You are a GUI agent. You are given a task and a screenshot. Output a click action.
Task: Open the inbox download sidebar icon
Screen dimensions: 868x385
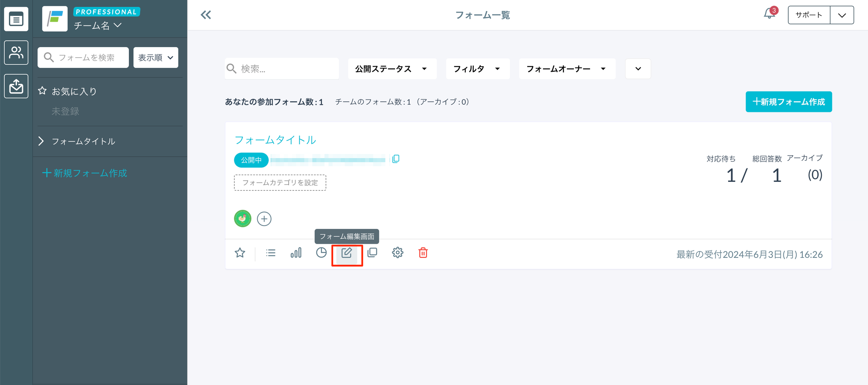16,86
